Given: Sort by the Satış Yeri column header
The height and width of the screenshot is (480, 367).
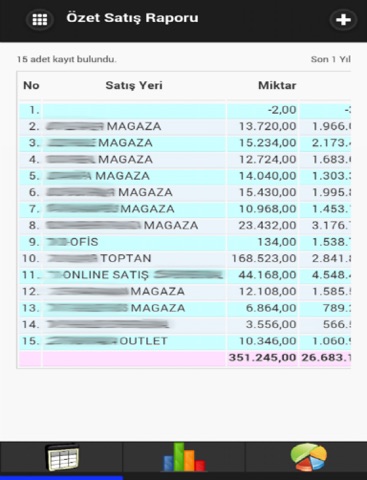Looking at the screenshot, I should tap(134, 85).
